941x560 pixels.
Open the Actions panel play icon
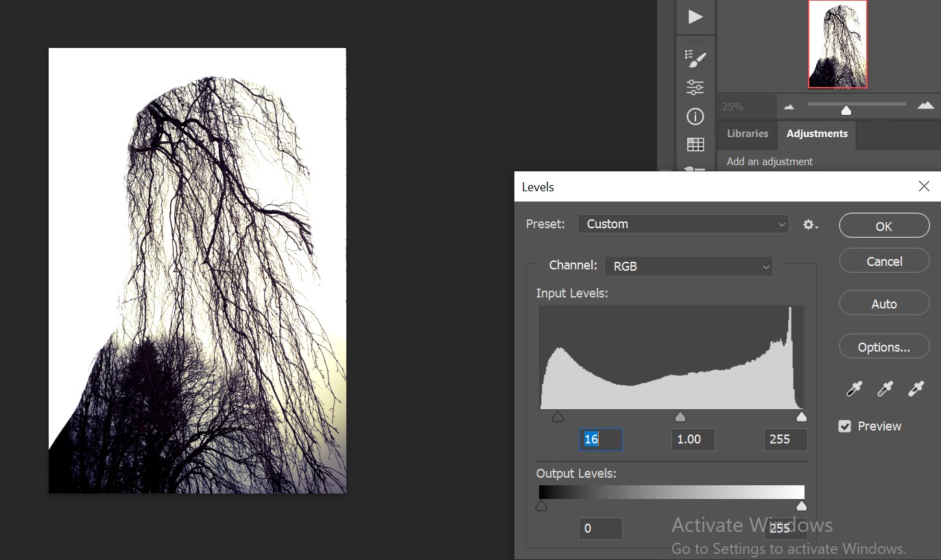695,17
